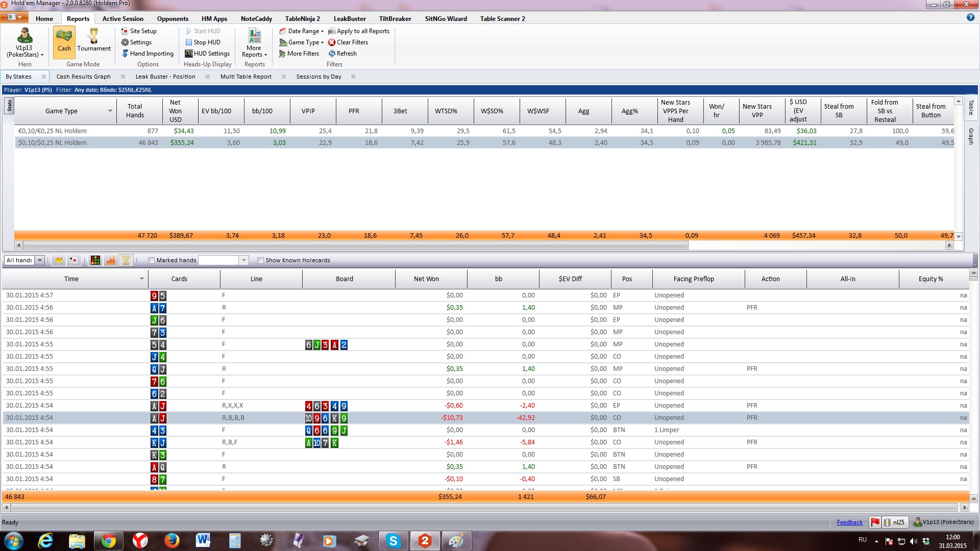Image resolution: width=980 pixels, height=551 pixels.
Task: Click the colored grid matrix icon
Action: click(x=95, y=260)
